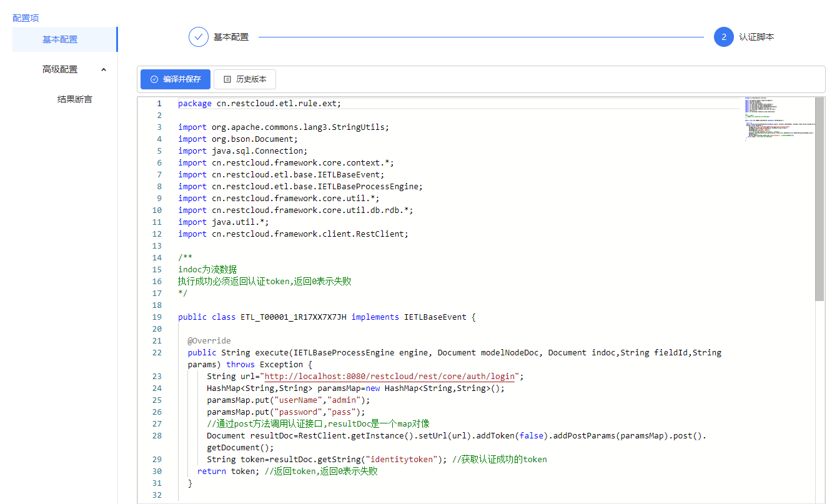Screen dimensions: 832x504
Task: Click the 编译并保存 button
Action: tap(176, 79)
